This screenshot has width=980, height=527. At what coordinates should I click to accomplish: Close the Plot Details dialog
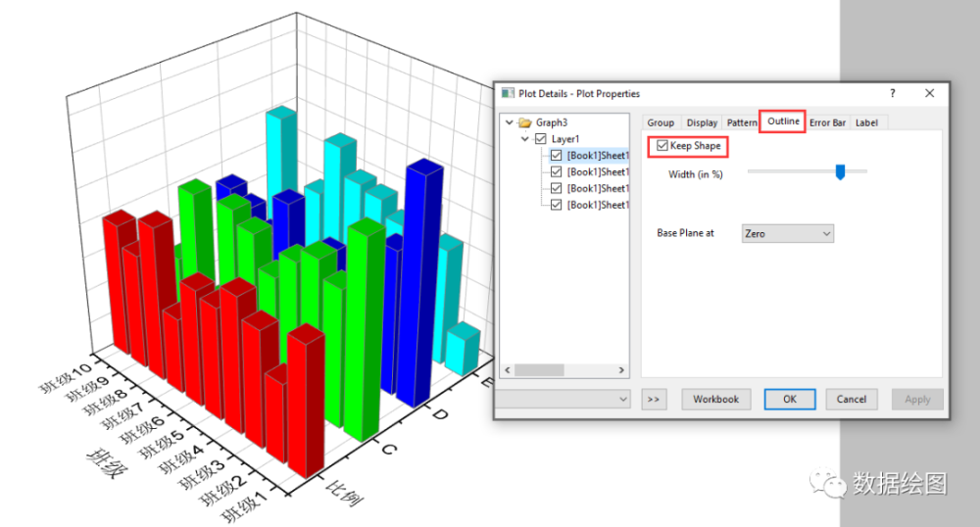click(x=929, y=93)
